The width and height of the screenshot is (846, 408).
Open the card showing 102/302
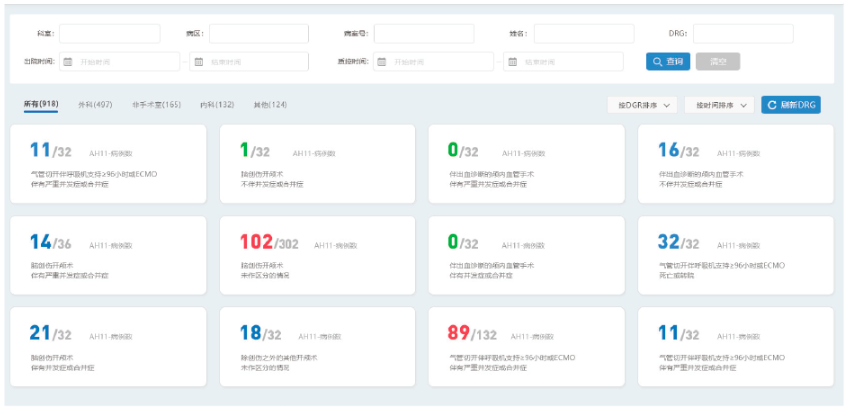pyautogui.click(x=317, y=255)
